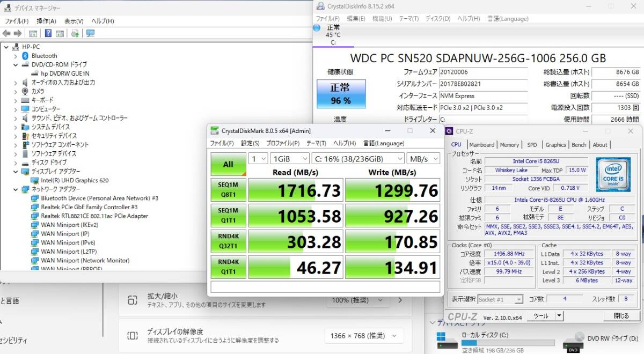This screenshot has height=354, width=644.
Task: Open the blue help icon in Device Manager
Action: click(48, 33)
